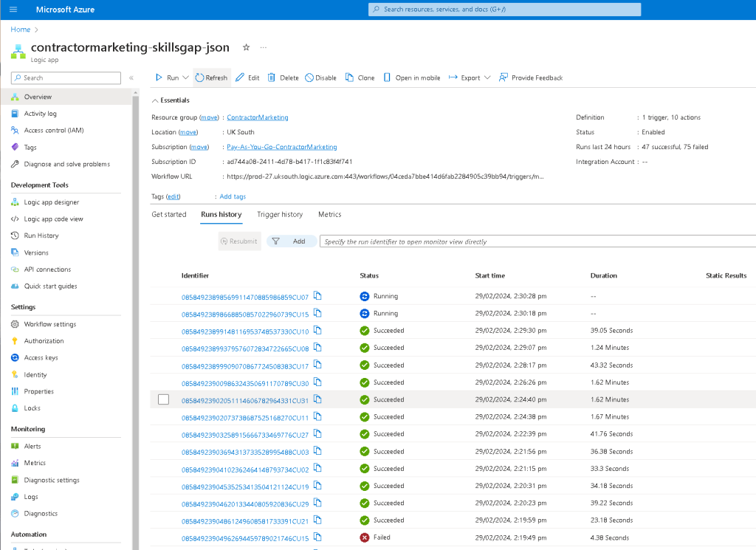Tick the checkbox for run ending CU31

coord(163,399)
